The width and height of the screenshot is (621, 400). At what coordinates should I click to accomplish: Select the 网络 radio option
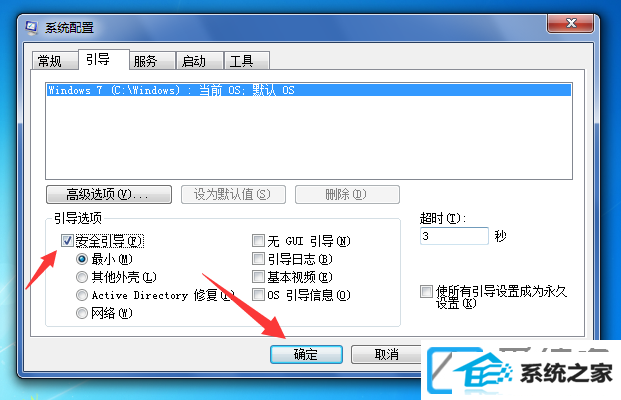82,313
